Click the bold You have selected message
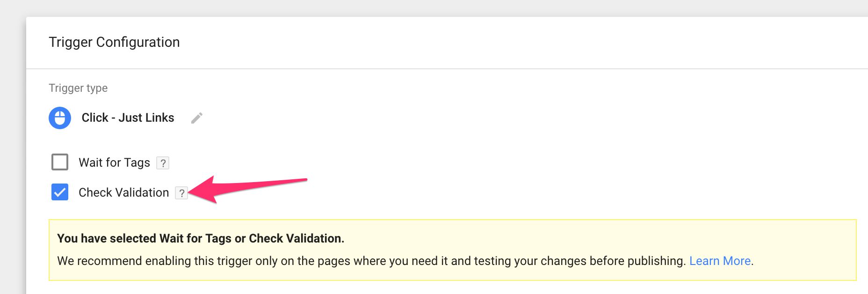 201,238
